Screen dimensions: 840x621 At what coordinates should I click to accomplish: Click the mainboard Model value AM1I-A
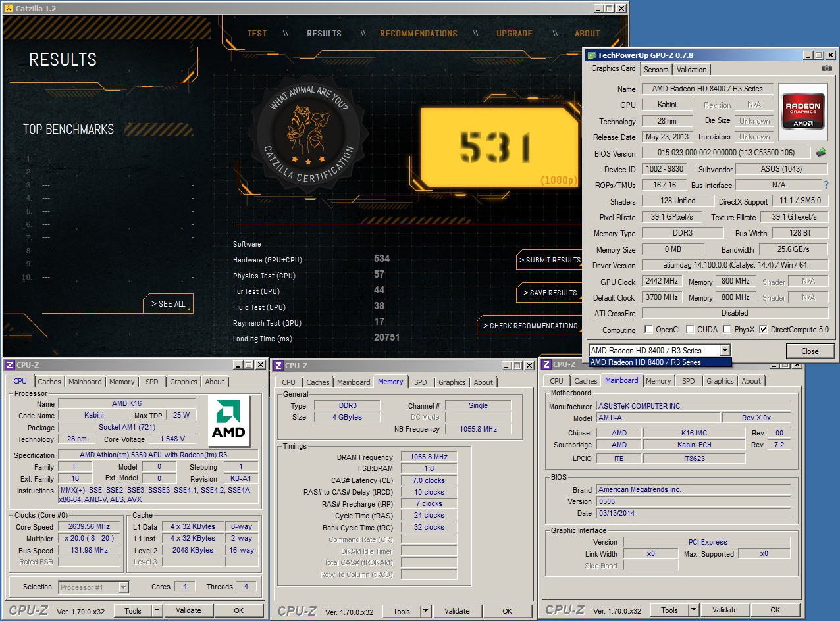click(658, 418)
